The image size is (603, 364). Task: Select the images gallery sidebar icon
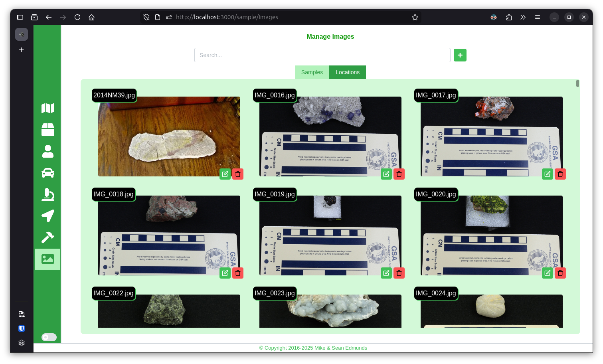pyautogui.click(x=47, y=259)
